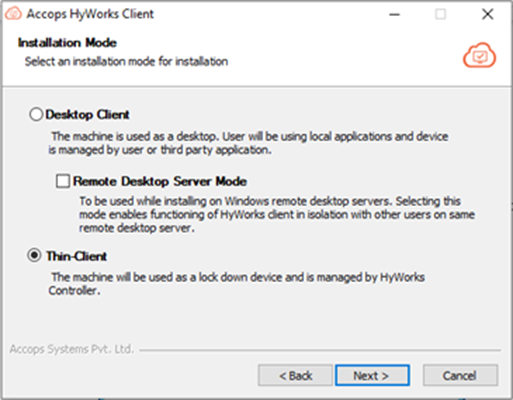Click the Desktop Client option label
Viewport: 513px width, 400px height.
tap(87, 115)
